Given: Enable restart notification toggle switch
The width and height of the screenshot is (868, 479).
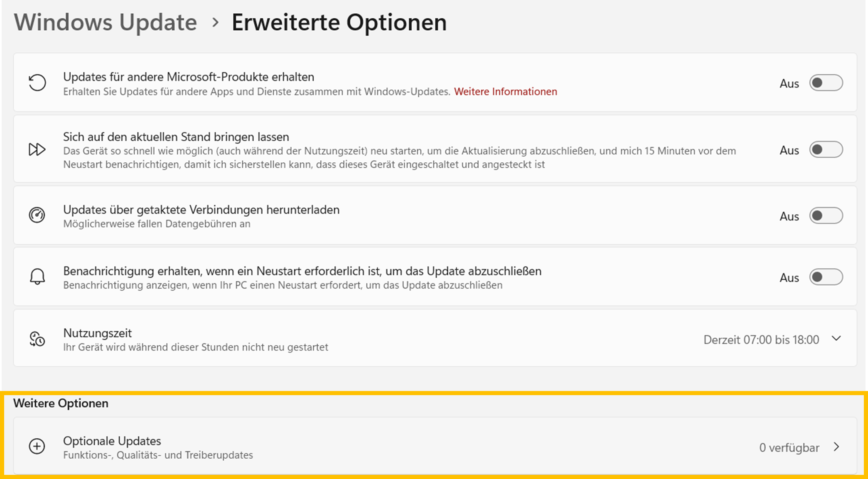Looking at the screenshot, I should (826, 277).
